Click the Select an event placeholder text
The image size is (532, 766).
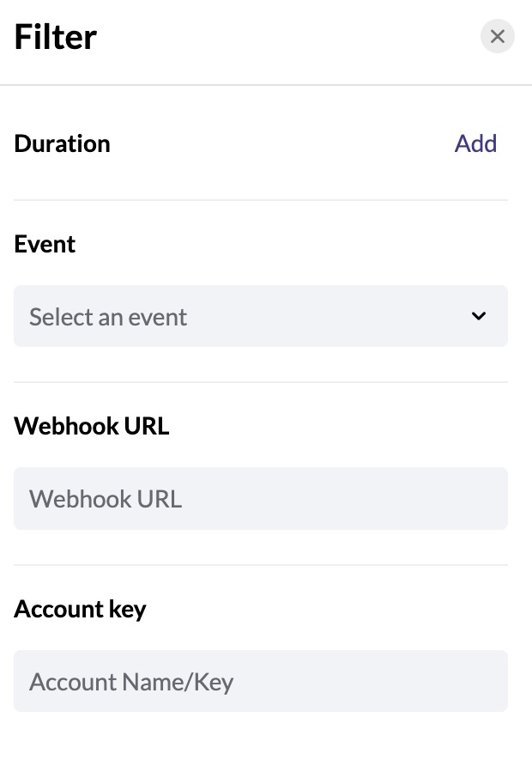pos(108,317)
